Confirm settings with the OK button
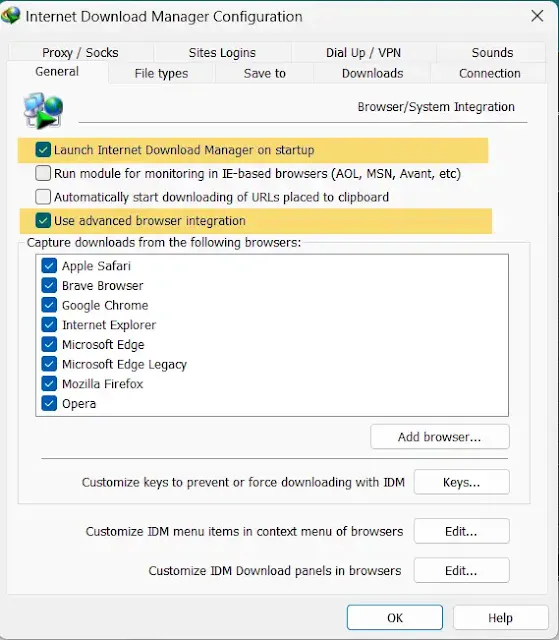559x640 pixels. pyautogui.click(x=395, y=618)
